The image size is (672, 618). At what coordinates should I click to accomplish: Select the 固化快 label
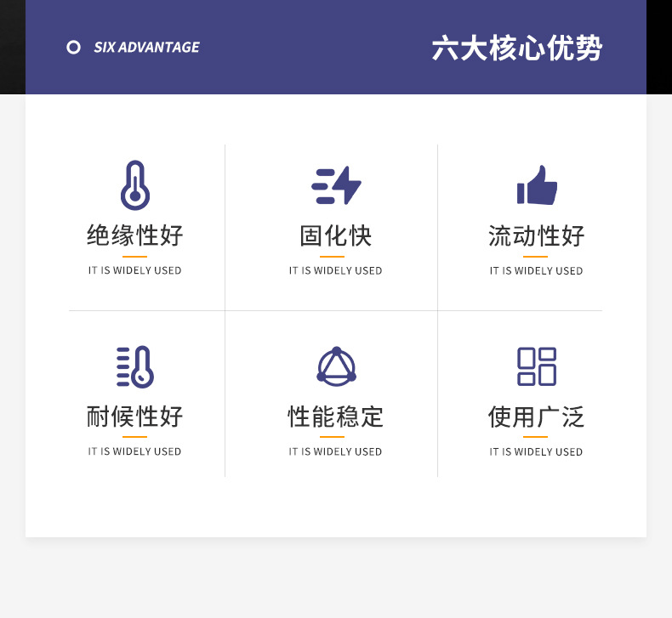pyautogui.click(x=336, y=235)
